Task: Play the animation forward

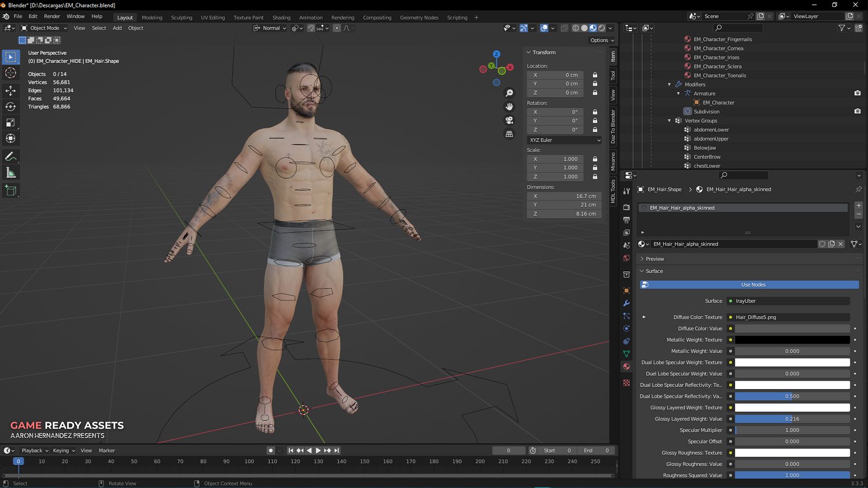Action: (318, 450)
